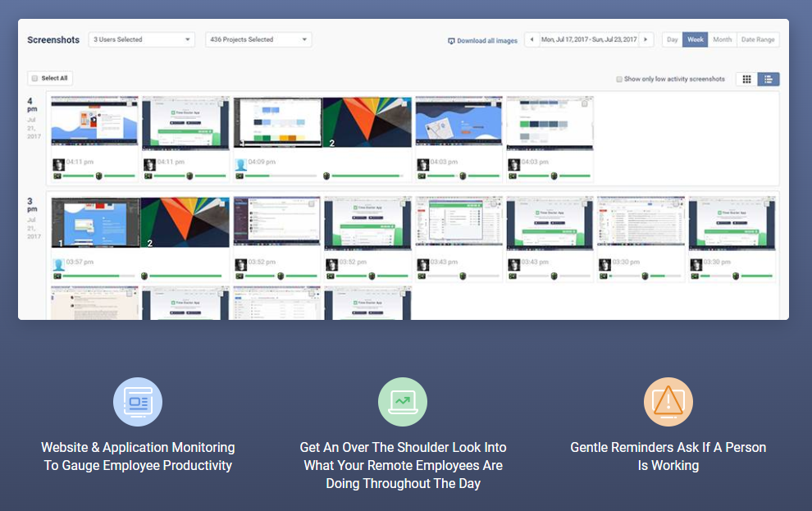This screenshot has width=812, height=511.
Task: Click the date range Mon, Jul 17, 2017 field
Action: pyautogui.click(x=589, y=39)
